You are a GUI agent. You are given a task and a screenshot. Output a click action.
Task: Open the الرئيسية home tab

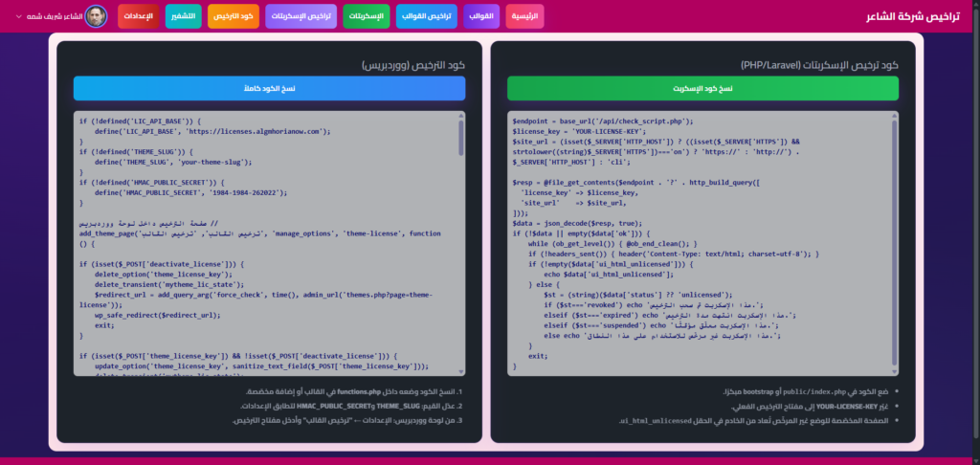click(524, 16)
